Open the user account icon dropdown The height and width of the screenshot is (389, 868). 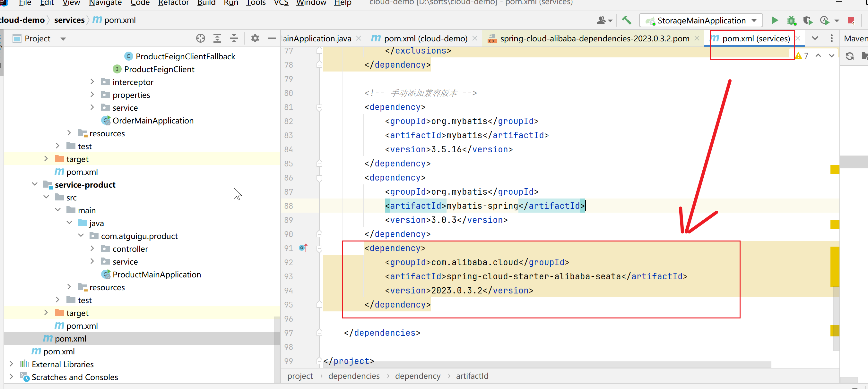(x=604, y=20)
